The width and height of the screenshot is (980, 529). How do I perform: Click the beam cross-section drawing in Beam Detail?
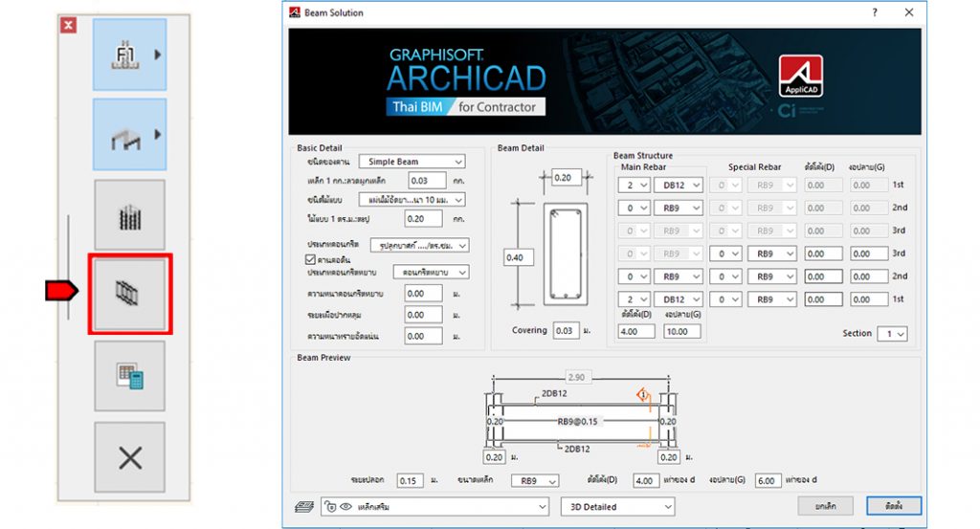point(566,254)
